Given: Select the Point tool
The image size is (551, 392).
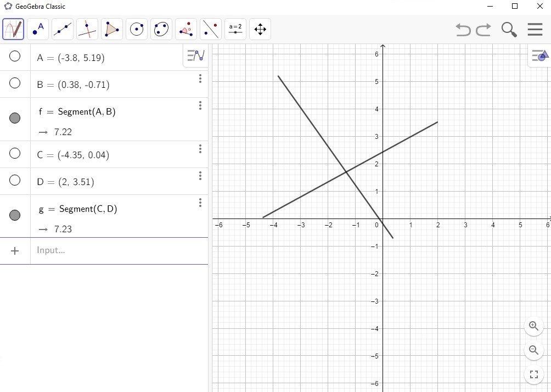Looking at the screenshot, I should (x=38, y=29).
